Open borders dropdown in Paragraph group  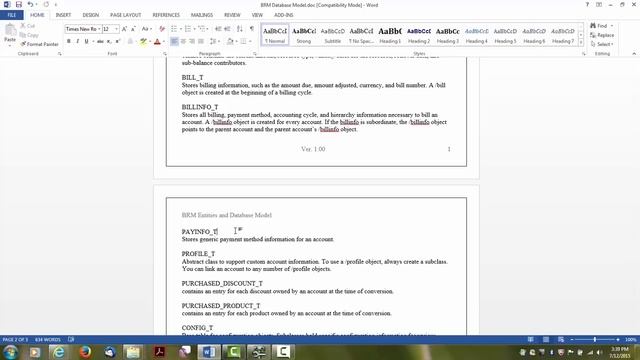click(250, 41)
